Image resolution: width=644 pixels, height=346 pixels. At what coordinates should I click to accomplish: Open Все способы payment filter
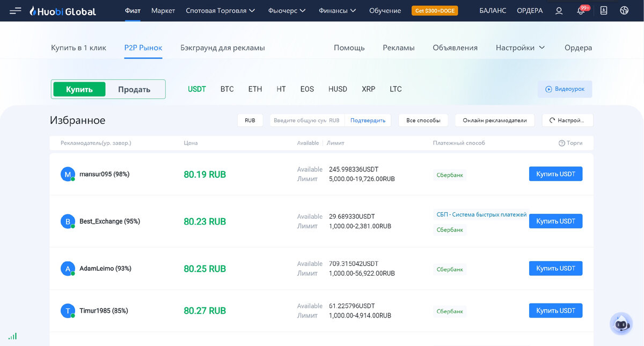(x=423, y=120)
